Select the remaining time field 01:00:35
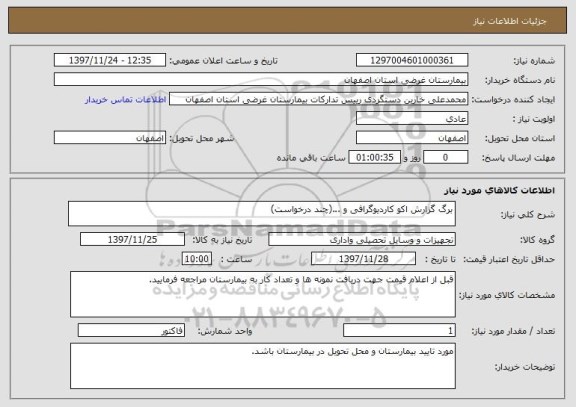The width and height of the screenshot is (576, 407). [374, 157]
